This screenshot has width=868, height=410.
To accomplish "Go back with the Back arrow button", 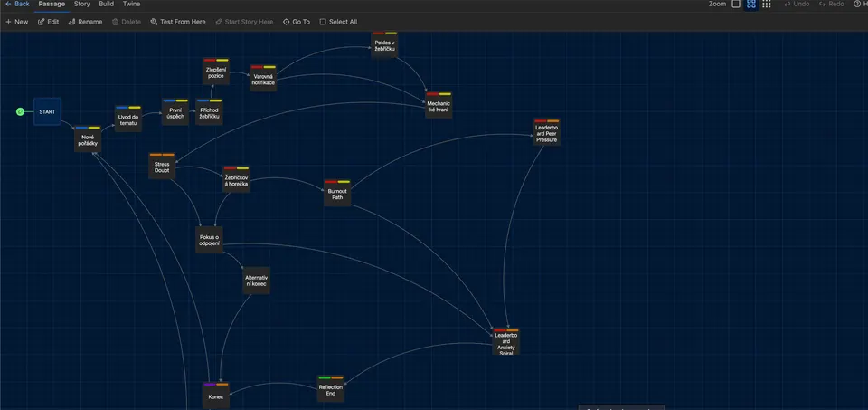I will coord(17,4).
